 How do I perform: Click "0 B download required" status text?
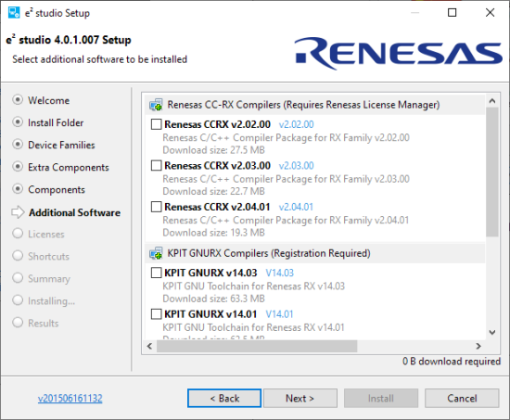[452, 361]
